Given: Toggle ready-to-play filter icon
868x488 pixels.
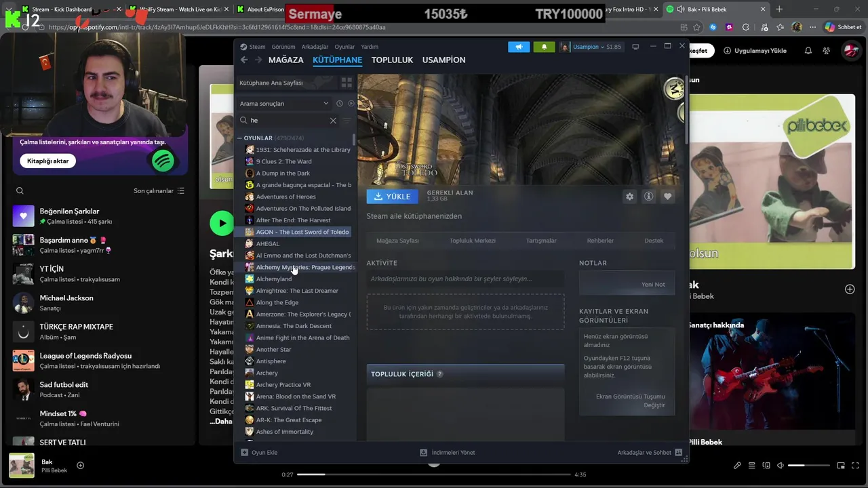Looking at the screenshot, I should (351, 104).
